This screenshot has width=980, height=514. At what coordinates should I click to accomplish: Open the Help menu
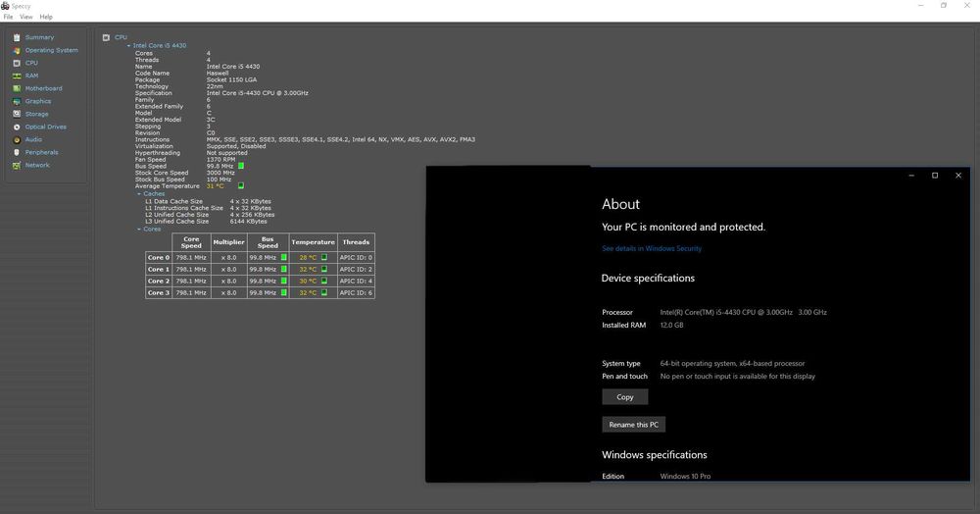click(x=46, y=17)
